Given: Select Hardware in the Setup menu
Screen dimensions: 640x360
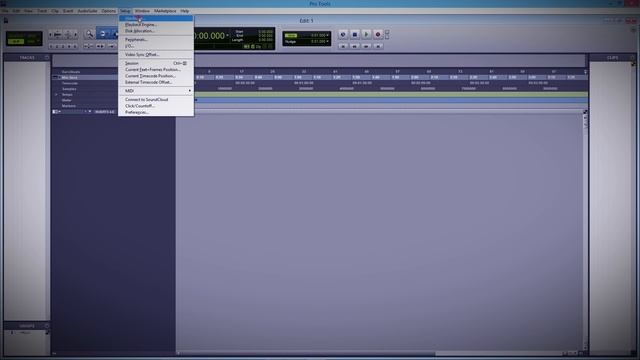Looking at the screenshot, I should click(156, 18).
